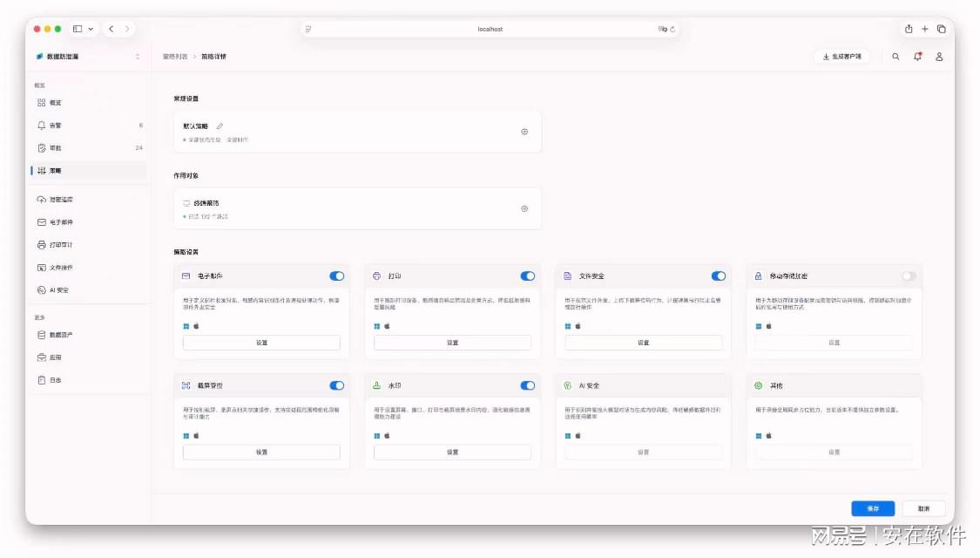
Task: Click the gear icon on the 默认策略 card
Action: [x=524, y=132]
